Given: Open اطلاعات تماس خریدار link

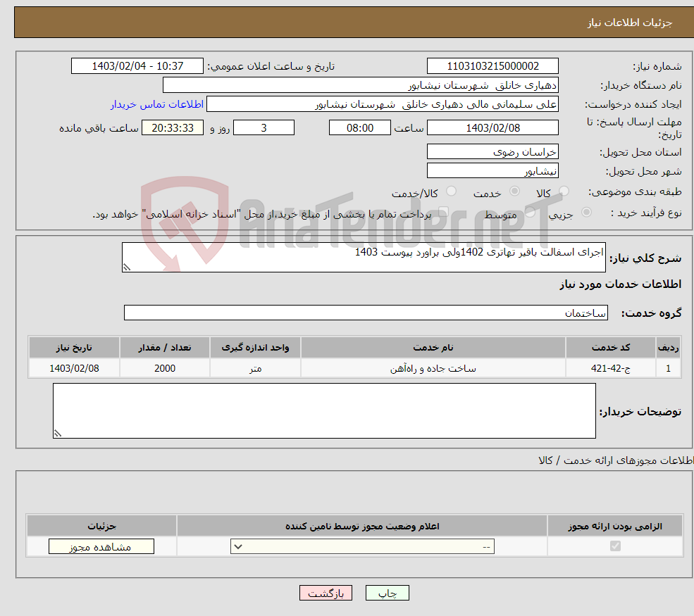Looking at the screenshot, I should click(157, 104).
